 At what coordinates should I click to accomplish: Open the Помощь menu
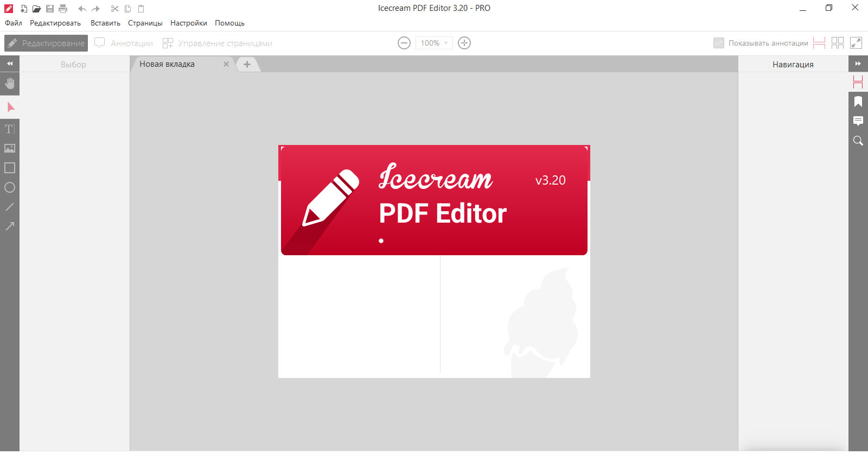(229, 23)
